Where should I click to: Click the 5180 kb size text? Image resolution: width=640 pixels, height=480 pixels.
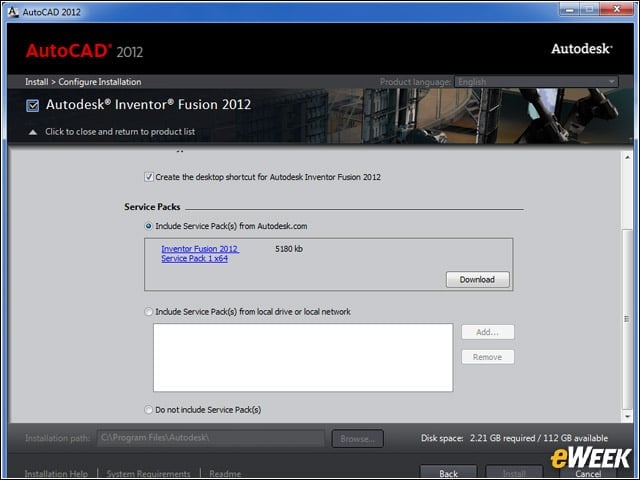pyautogui.click(x=289, y=249)
